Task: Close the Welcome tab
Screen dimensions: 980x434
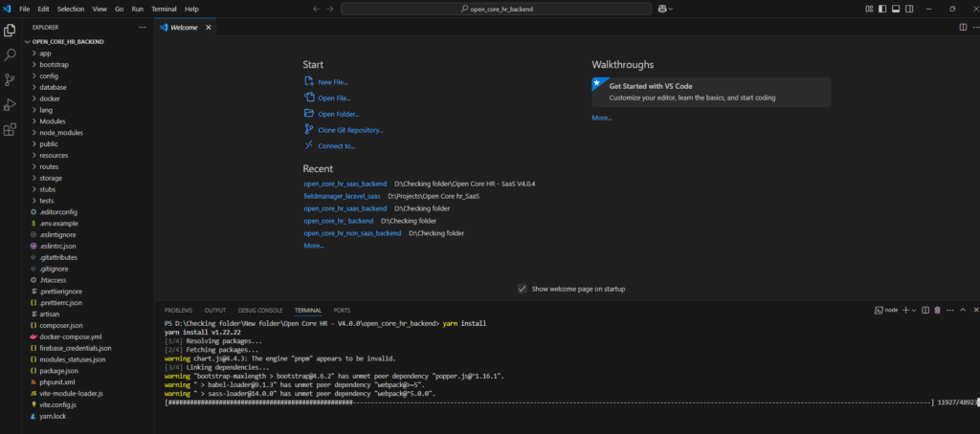Action: click(208, 28)
